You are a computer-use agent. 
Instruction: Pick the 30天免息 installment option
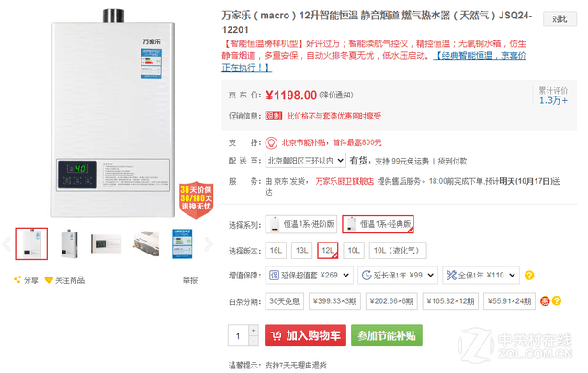[285, 301]
